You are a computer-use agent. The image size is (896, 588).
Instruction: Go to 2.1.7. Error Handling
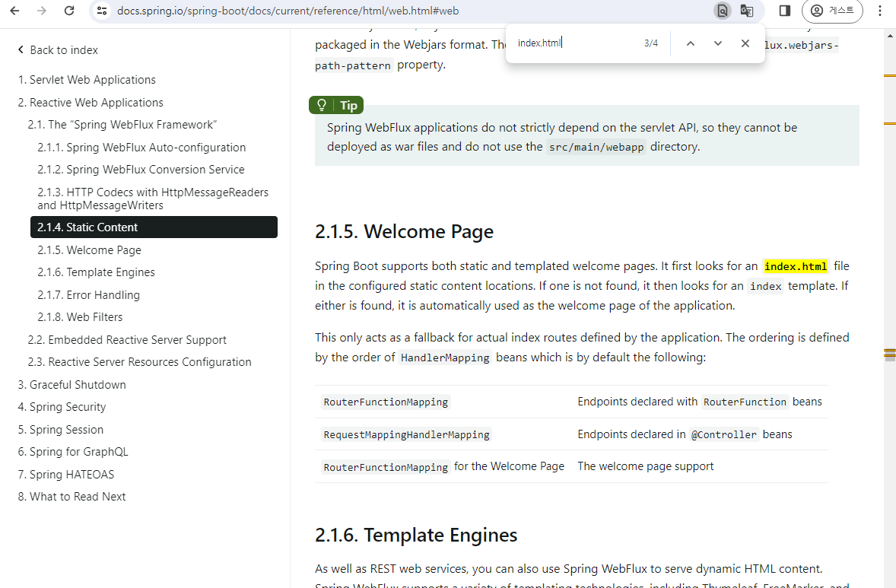pos(88,295)
